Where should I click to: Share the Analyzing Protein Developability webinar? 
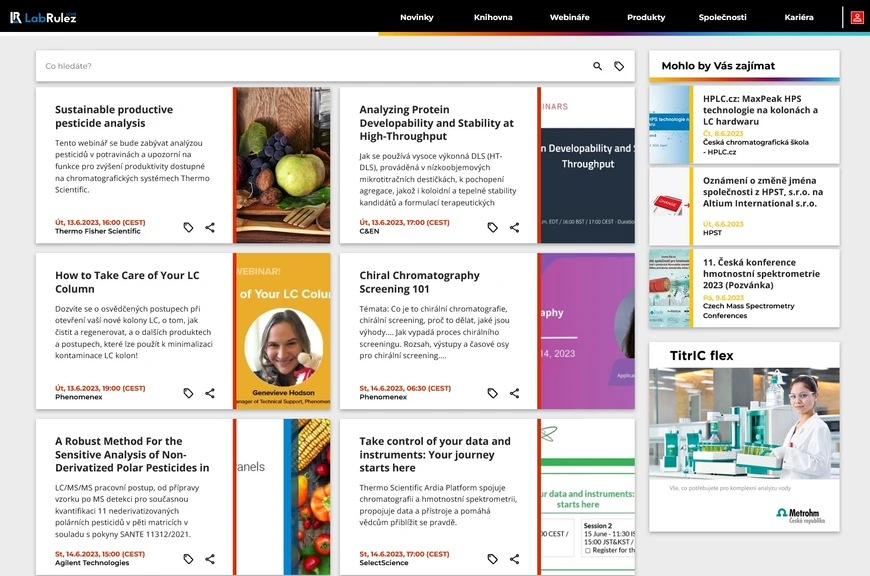coord(515,228)
